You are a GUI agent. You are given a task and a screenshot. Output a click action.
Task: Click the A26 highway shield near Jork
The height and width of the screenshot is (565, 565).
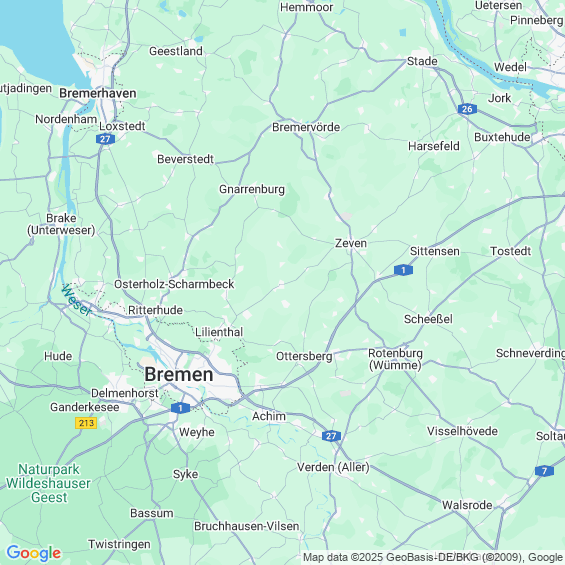(x=467, y=109)
